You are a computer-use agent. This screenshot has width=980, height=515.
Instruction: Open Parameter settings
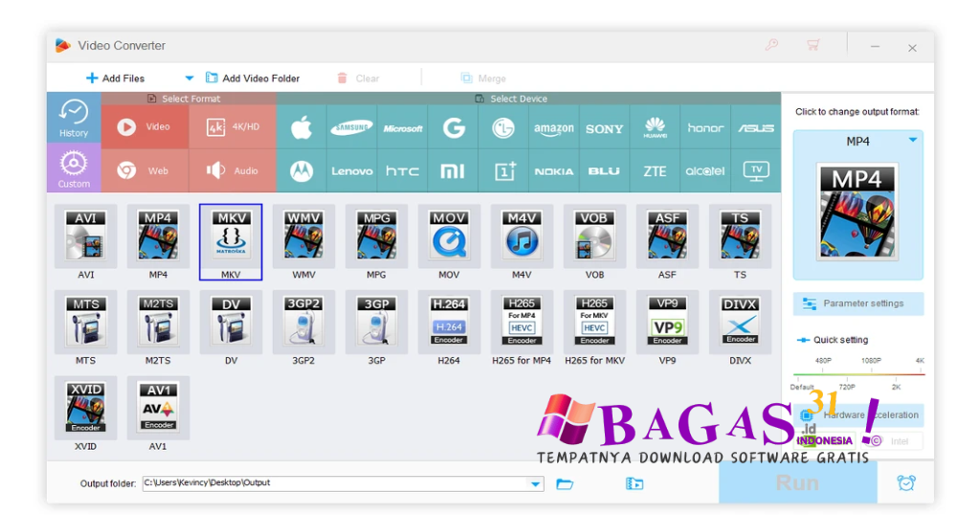tap(858, 303)
